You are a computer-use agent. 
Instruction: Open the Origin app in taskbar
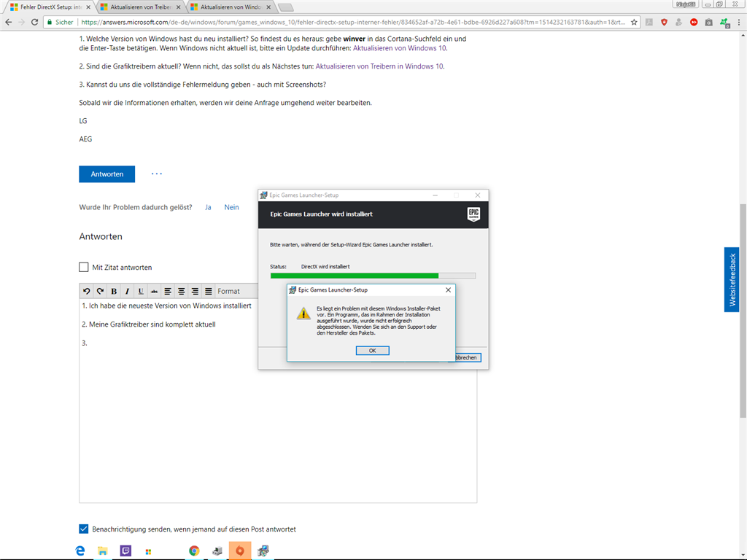pos(240,551)
